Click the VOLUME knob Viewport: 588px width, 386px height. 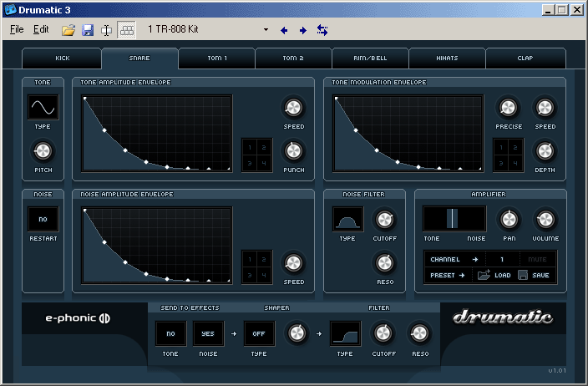coord(545,220)
